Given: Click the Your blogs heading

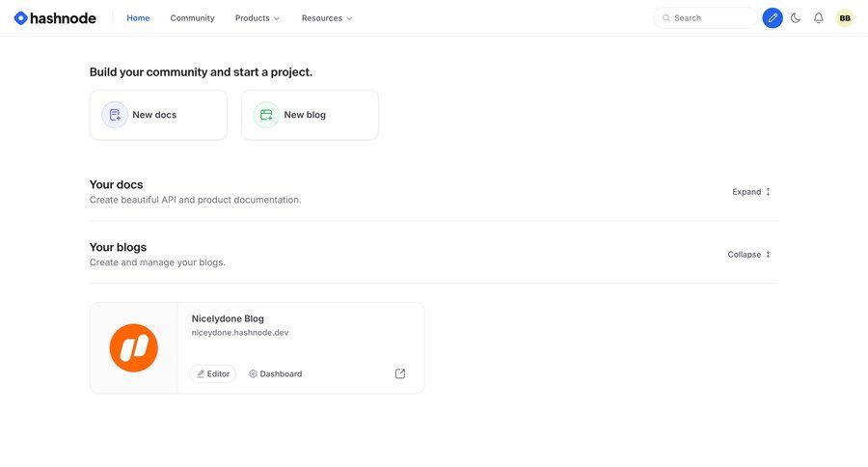Looking at the screenshot, I should pyautogui.click(x=118, y=247).
